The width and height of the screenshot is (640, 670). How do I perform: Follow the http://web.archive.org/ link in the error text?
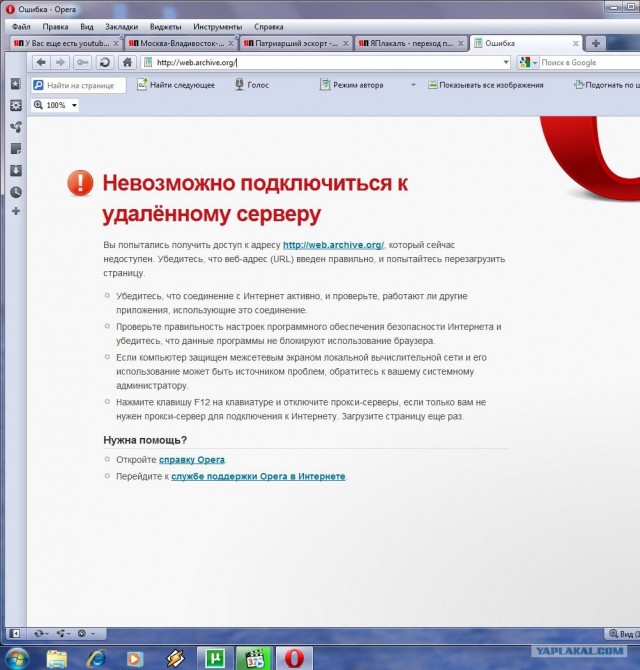[x=333, y=245]
